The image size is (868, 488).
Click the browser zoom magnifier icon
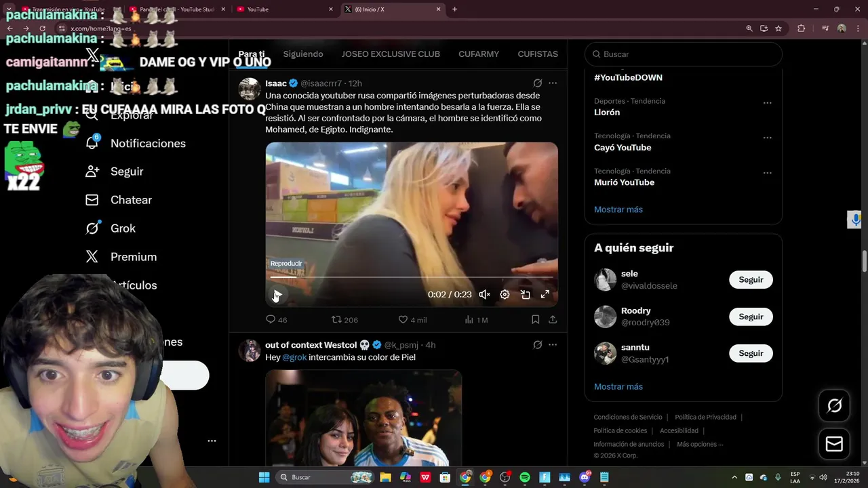coord(749,28)
